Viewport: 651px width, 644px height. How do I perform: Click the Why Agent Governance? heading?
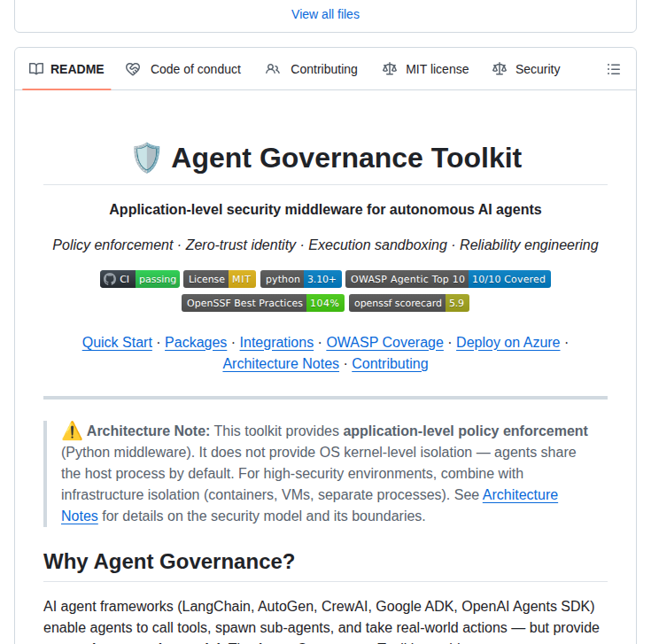(169, 562)
